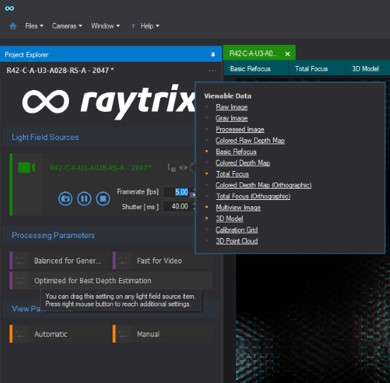
Task: Open Total Focus (Orthographic) view
Action: click(253, 196)
